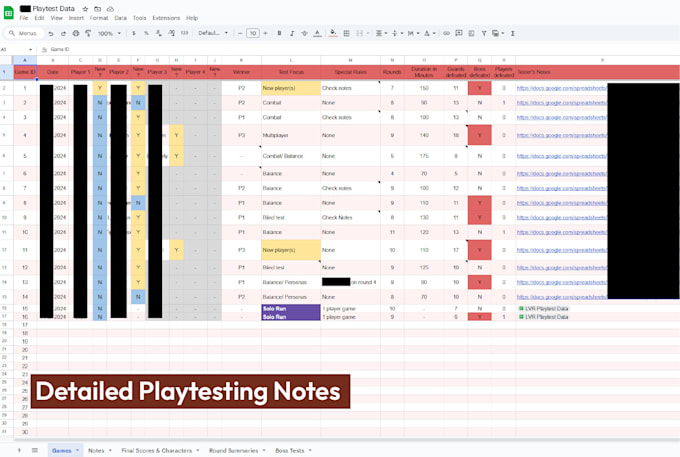Add a new sheet with plus button

[x=19, y=450]
